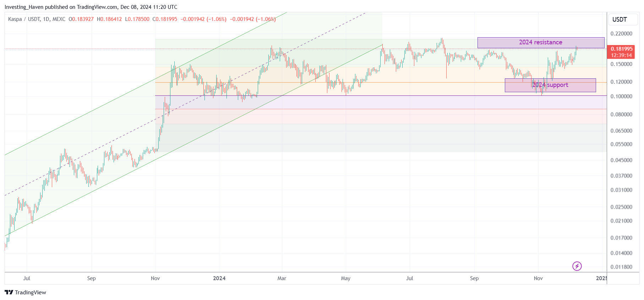Click the 0.037000 price axis label
This screenshot has height=300, width=644.
coord(621,176)
